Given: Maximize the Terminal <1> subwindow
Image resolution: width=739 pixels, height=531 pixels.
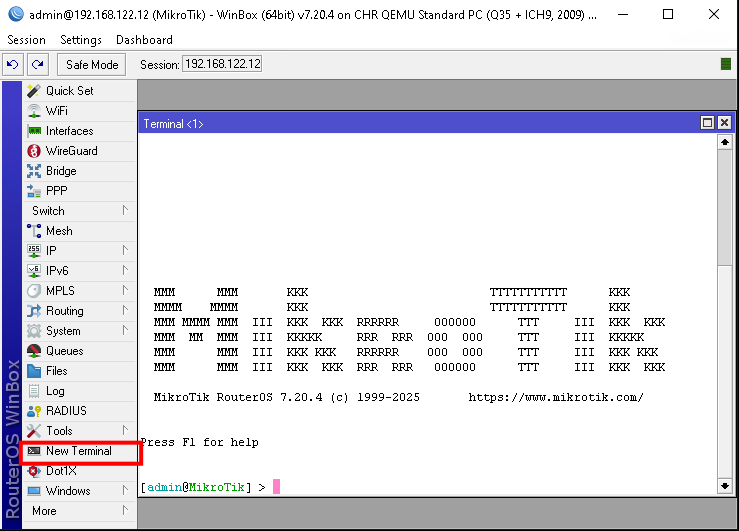Looking at the screenshot, I should pos(707,123).
